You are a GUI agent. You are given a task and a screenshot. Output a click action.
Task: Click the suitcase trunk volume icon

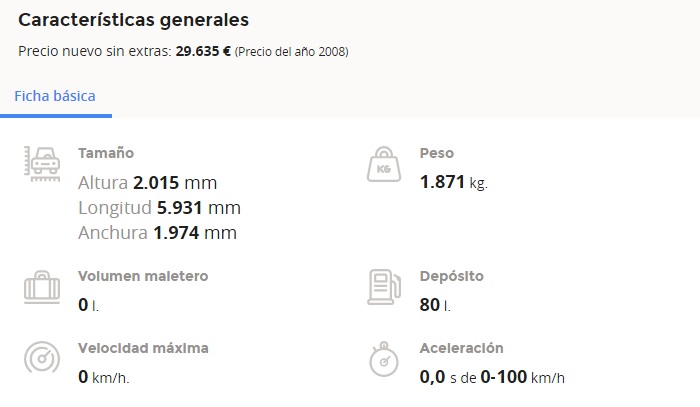[x=42, y=287]
